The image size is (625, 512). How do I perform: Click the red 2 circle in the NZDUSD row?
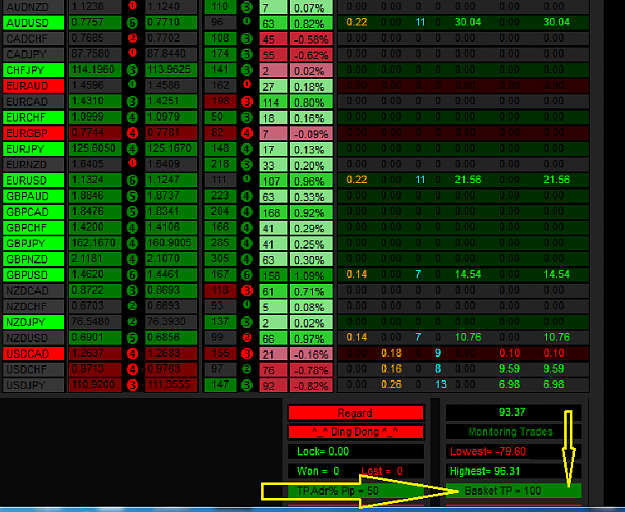point(247,337)
